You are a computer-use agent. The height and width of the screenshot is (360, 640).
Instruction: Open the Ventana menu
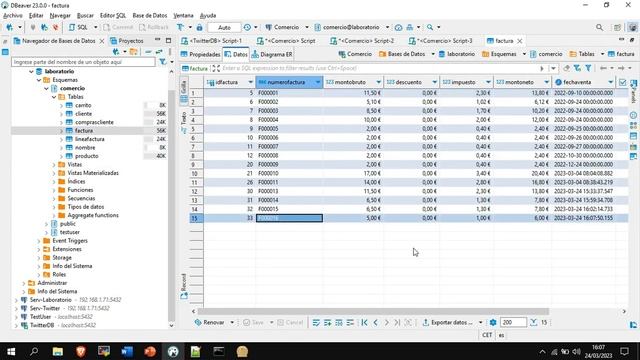pos(183,16)
